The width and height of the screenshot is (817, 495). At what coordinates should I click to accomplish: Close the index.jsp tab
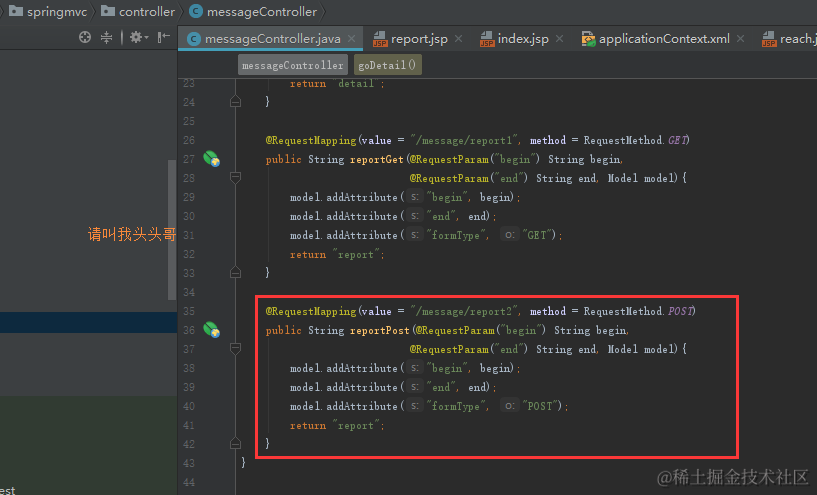point(560,39)
